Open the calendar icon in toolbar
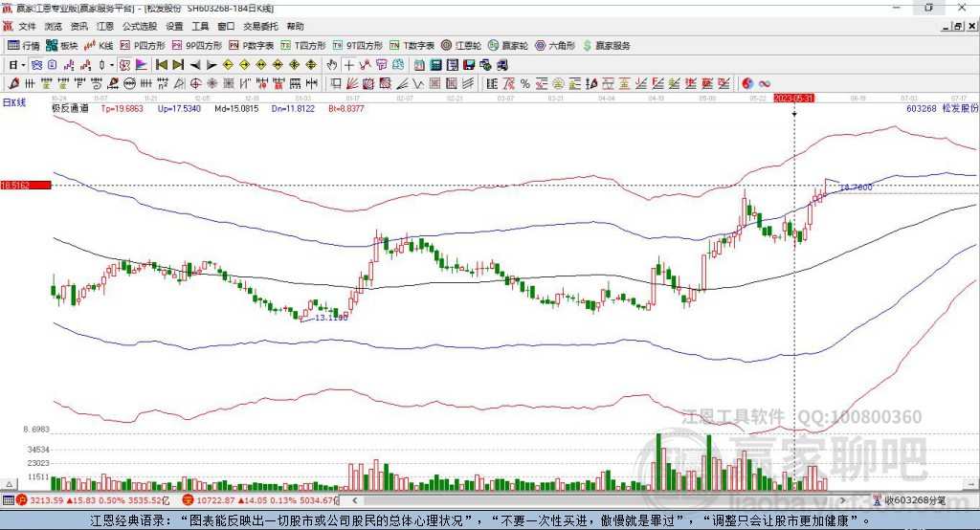Image resolution: width=980 pixels, height=530 pixels. point(419,65)
